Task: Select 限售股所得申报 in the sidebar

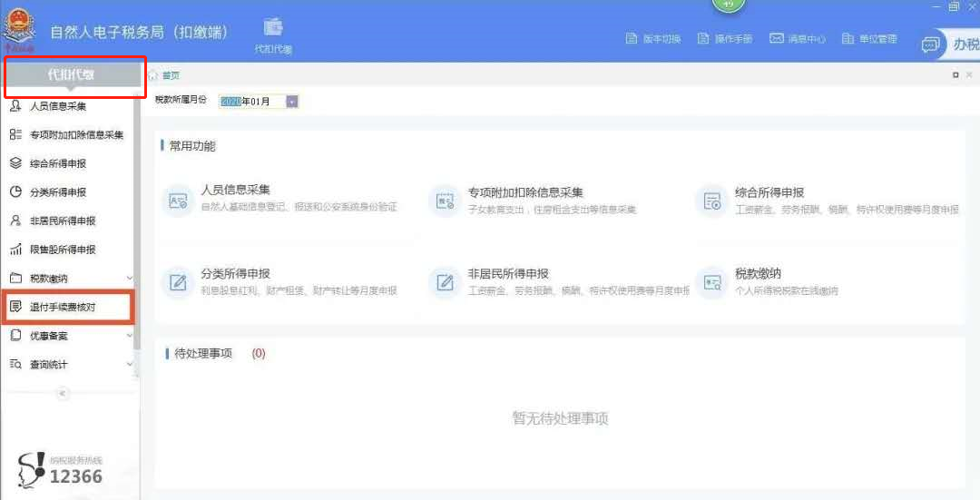Action: (x=63, y=250)
